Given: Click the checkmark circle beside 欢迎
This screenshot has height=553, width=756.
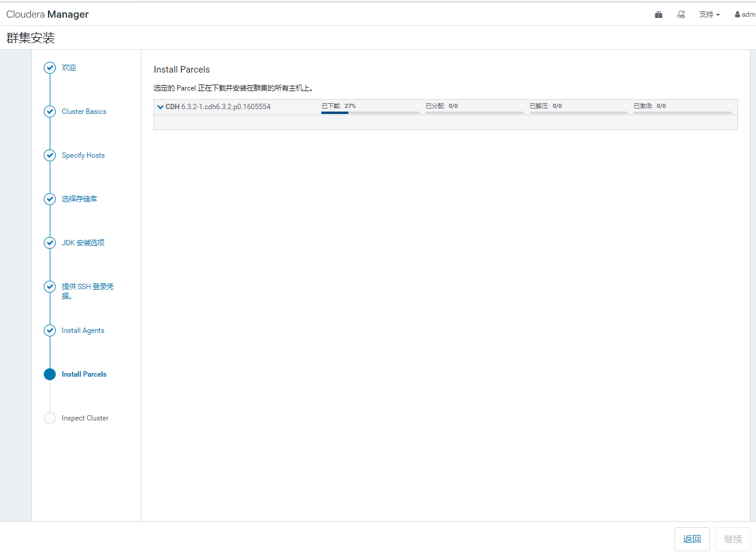Looking at the screenshot, I should point(50,68).
